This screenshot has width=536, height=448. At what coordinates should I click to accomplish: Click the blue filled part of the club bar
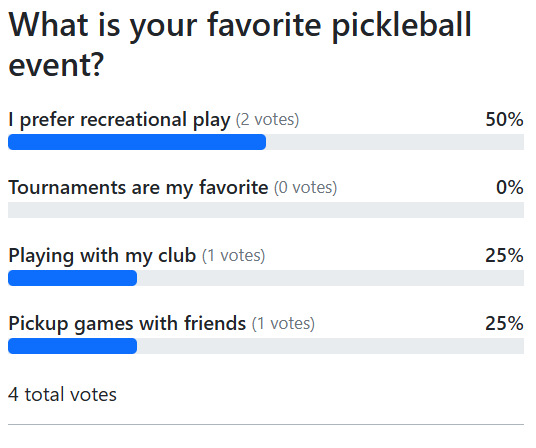pyautogui.click(x=72, y=278)
